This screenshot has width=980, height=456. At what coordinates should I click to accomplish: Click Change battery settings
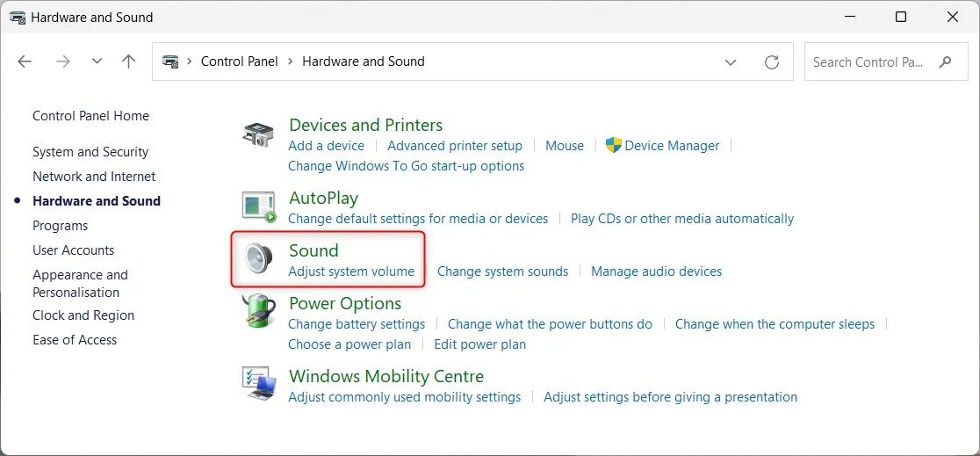coord(357,324)
